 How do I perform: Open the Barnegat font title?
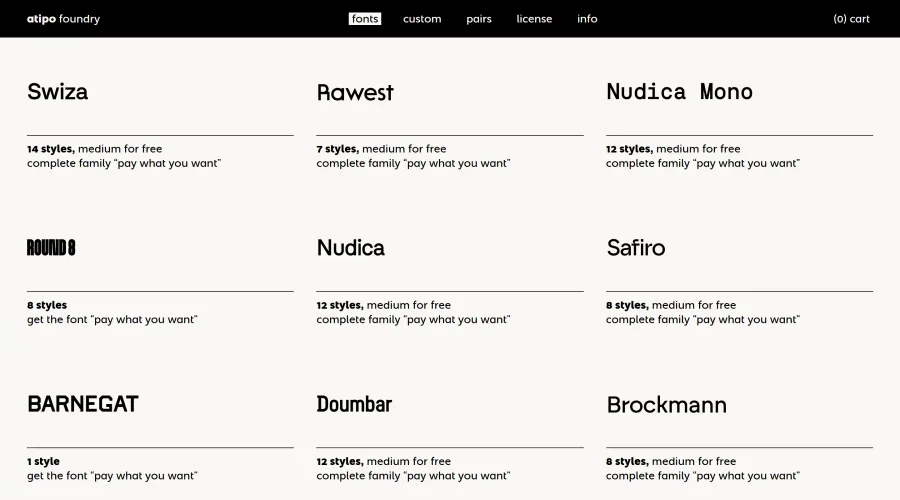click(x=83, y=404)
